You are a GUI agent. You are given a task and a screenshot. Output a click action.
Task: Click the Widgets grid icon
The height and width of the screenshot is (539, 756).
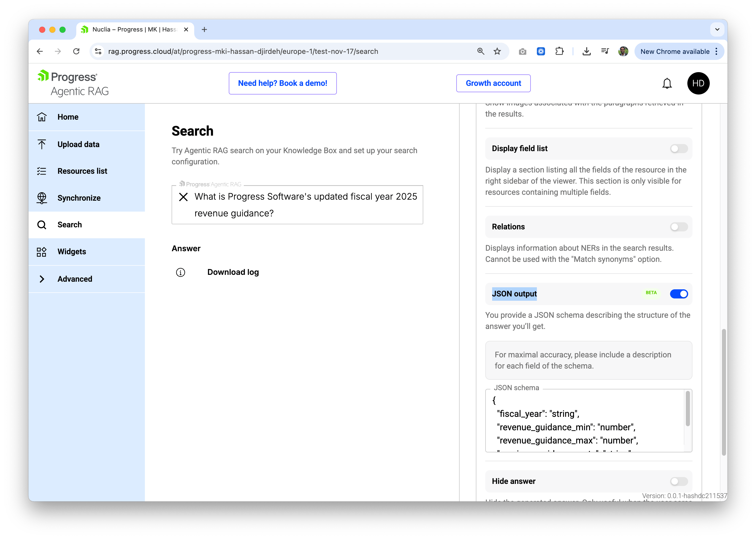[x=41, y=252]
